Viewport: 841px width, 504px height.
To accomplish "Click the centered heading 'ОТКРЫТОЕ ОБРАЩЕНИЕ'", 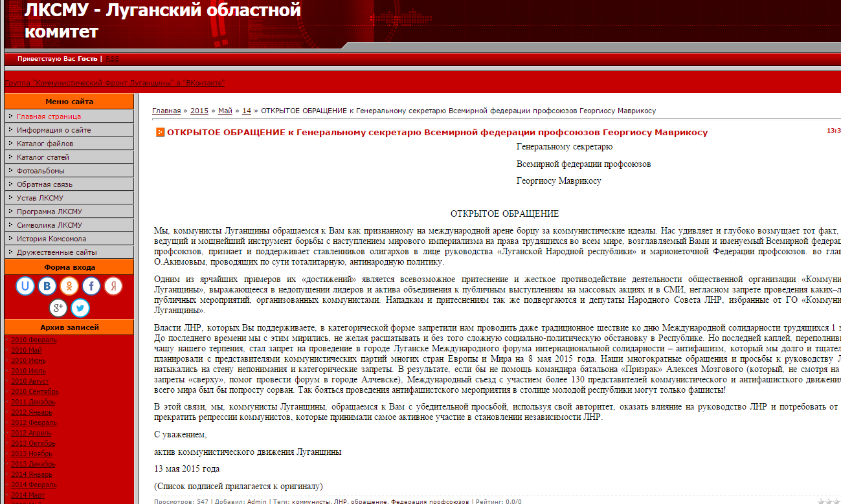I will point(505,214).
